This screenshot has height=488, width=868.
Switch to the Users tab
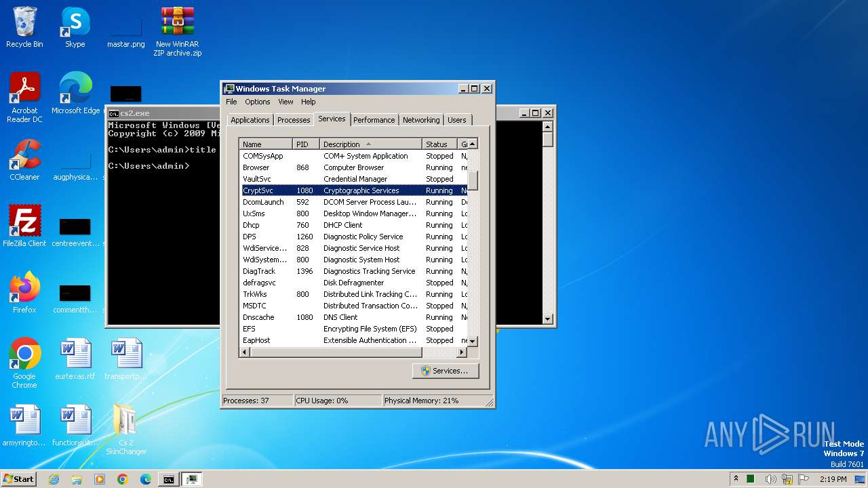(x=457, y=120)
